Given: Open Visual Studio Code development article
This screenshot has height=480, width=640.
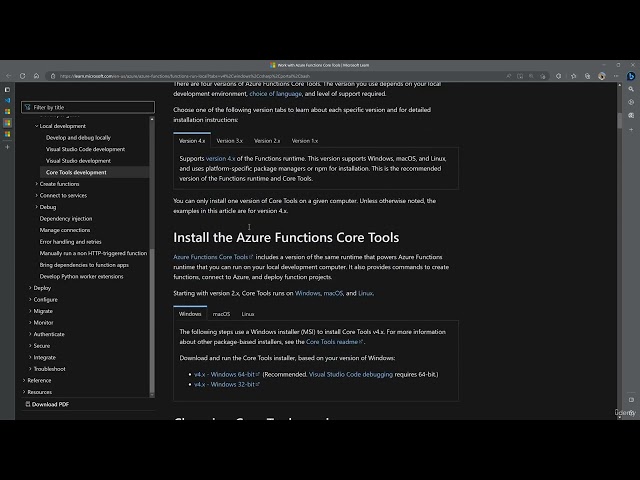Looking at the screenshot, I should (x=85, y=149).
